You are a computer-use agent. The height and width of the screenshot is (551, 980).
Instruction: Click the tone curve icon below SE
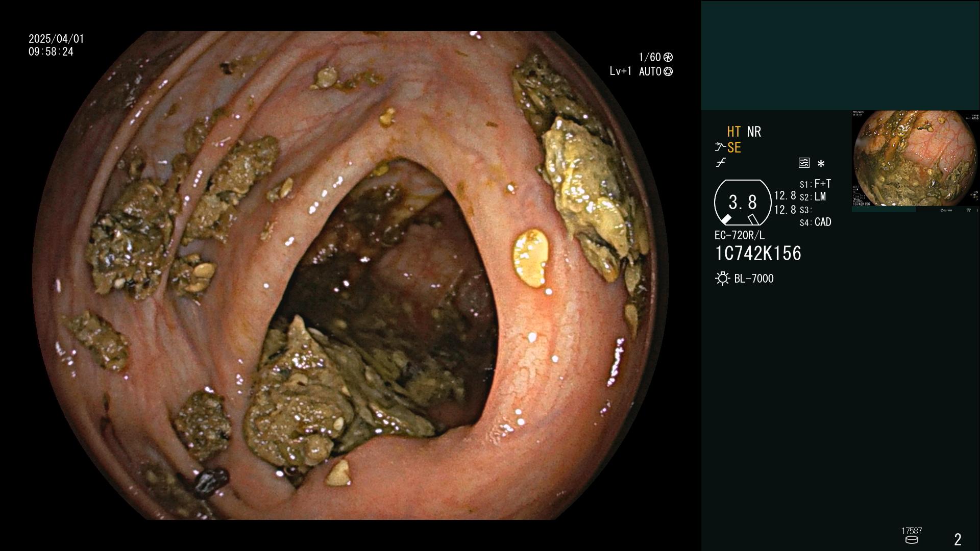(x=721, y=163)
